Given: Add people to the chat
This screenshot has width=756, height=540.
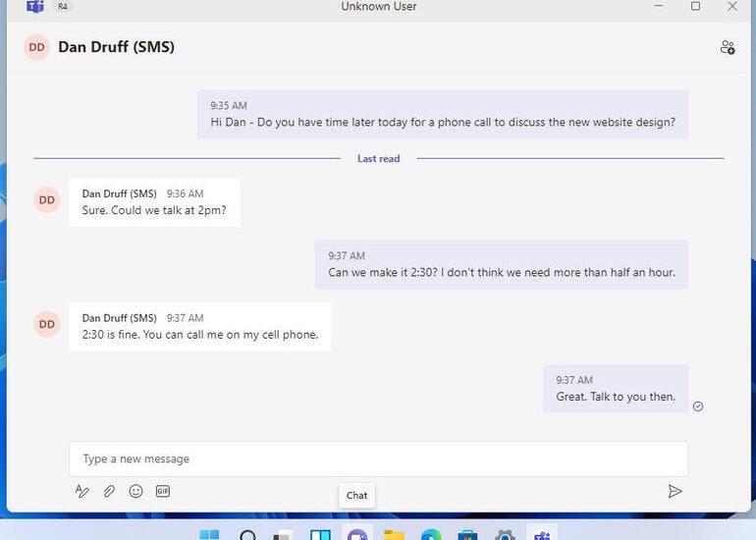Looking at the screenshot, I should 728,47.
